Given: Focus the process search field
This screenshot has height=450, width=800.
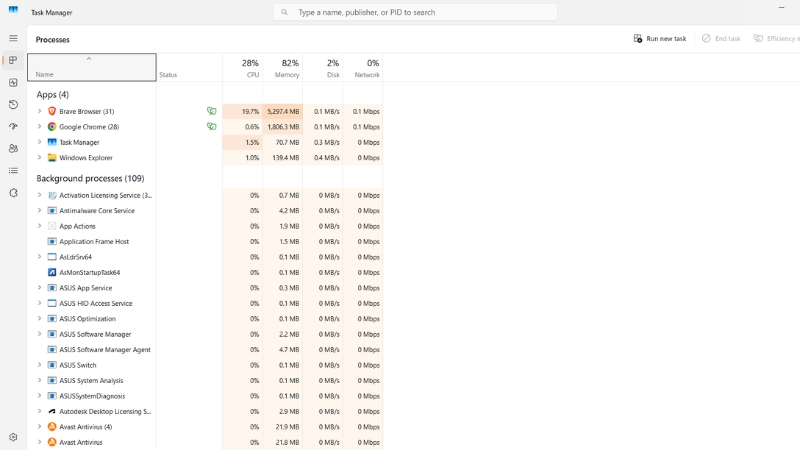Looking at the screenshot, I should pyautogui.click(x=415, y=12).
